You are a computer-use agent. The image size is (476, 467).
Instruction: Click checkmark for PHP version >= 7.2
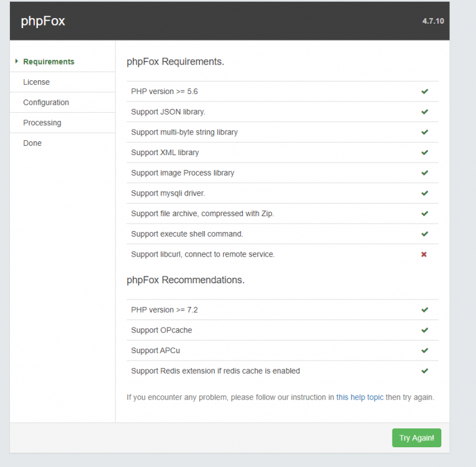tap(425, 309)
